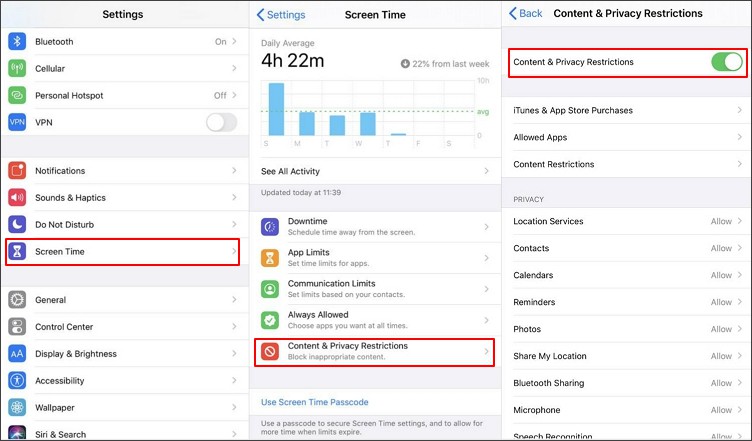This screenshot has height=441, width=752.
Task: Open the Downtime icon in Screen Time
Action: 271,226
